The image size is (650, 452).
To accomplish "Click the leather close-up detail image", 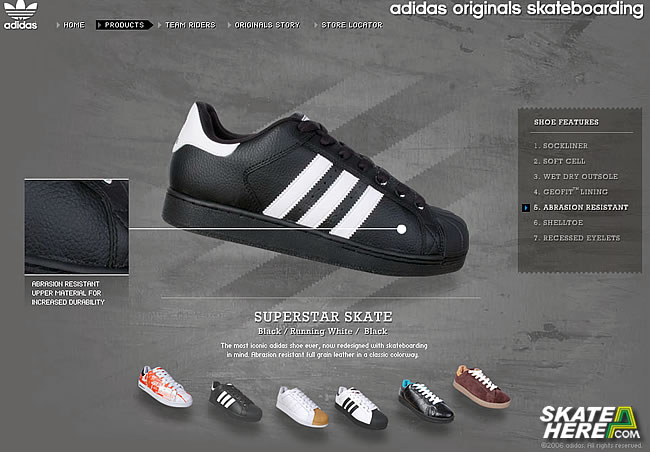I will coord(77,226).
